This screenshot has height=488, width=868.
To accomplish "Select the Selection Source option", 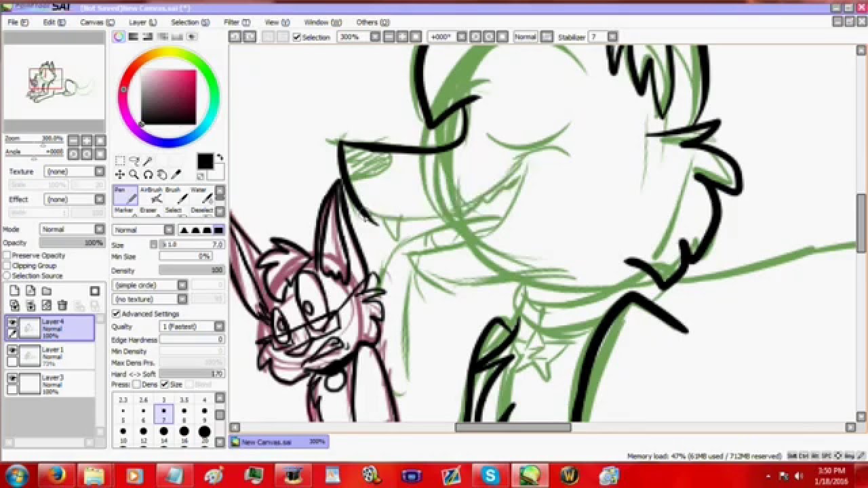I will [x=7, y=276].
